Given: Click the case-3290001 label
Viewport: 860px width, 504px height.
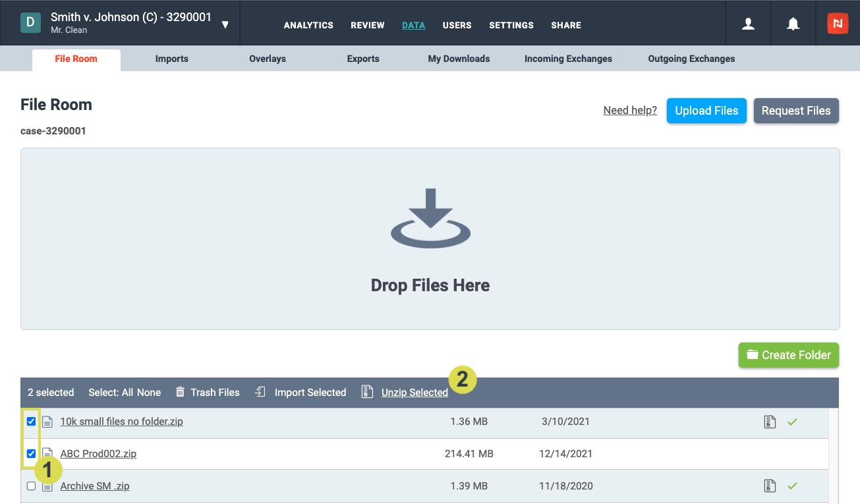Looking at the screenshot, I should (x=53, y=131).
